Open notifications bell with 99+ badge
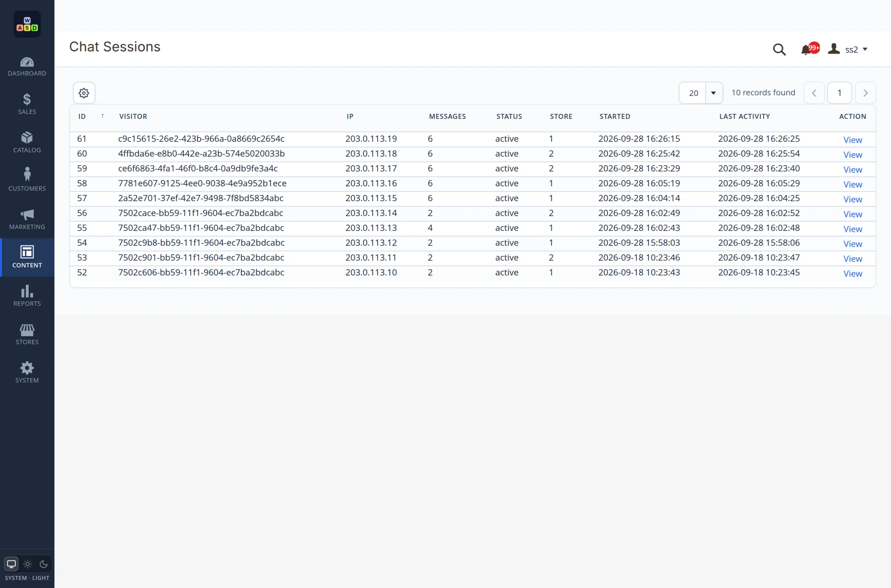The height and width of the screenshot is (588, 891). [x=810, y=49]
